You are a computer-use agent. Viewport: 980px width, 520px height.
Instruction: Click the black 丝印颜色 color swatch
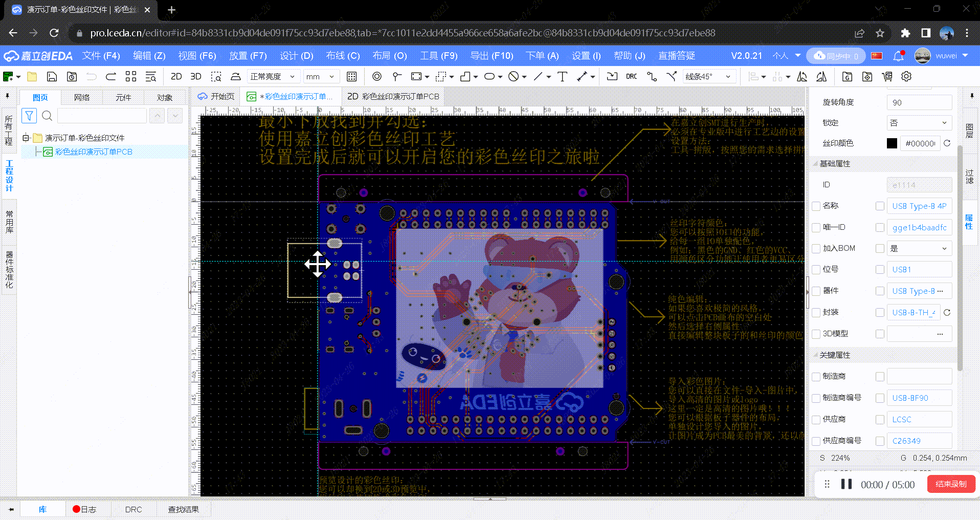pos(892,143)
